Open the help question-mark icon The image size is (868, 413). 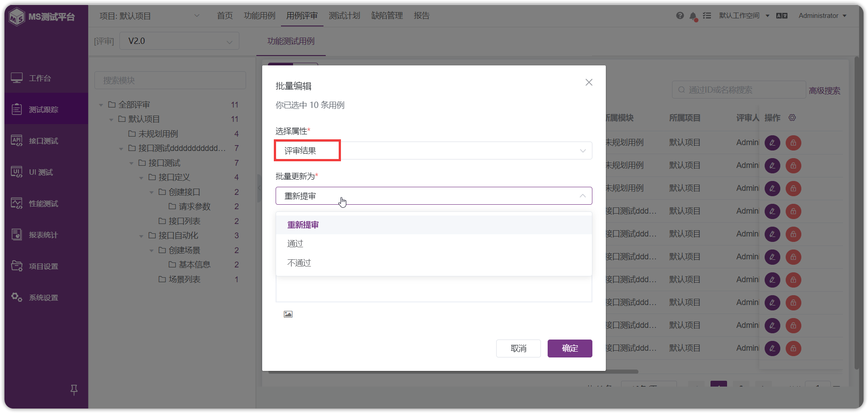pyautogui.click(x=680, y=16)
